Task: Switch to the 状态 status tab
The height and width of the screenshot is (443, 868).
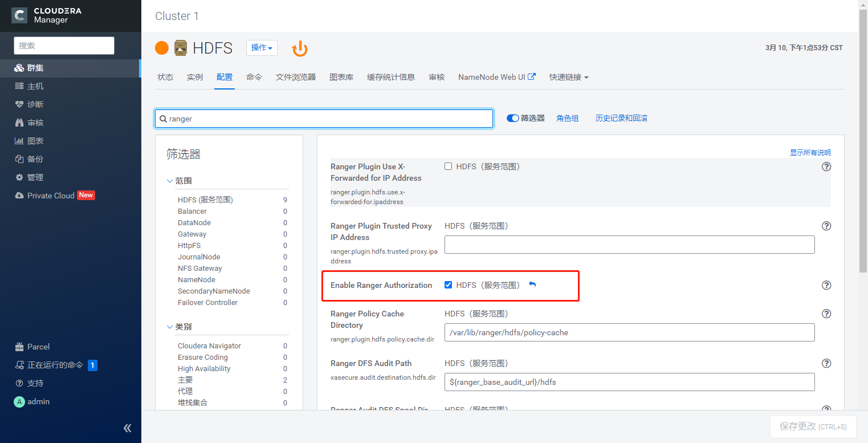Action: pyautogui.click(x=165, y=77)
